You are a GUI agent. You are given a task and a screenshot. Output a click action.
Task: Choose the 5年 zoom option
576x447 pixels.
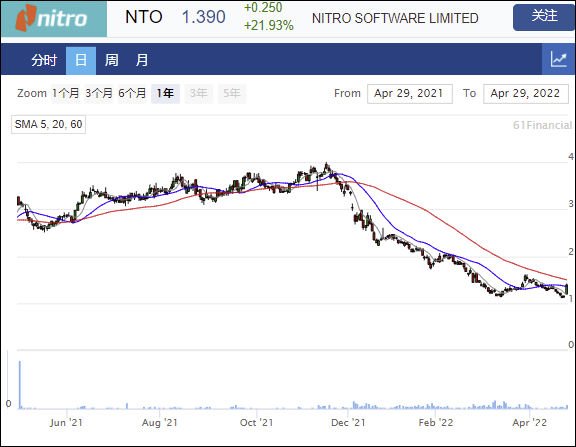[232, 93]
